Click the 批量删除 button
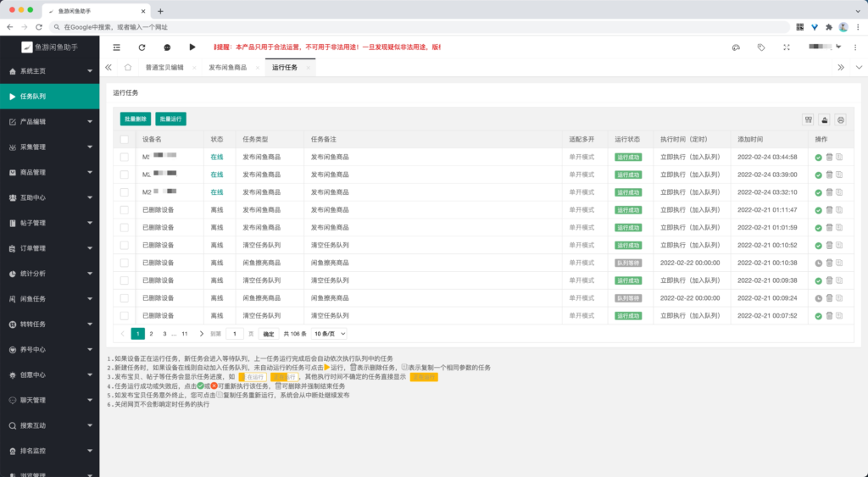 tap(134, 119)
